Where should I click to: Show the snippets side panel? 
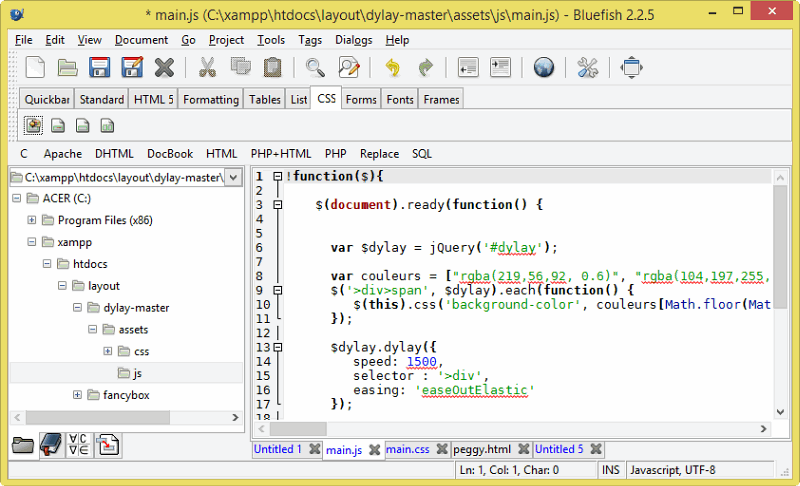pos(108,445)
